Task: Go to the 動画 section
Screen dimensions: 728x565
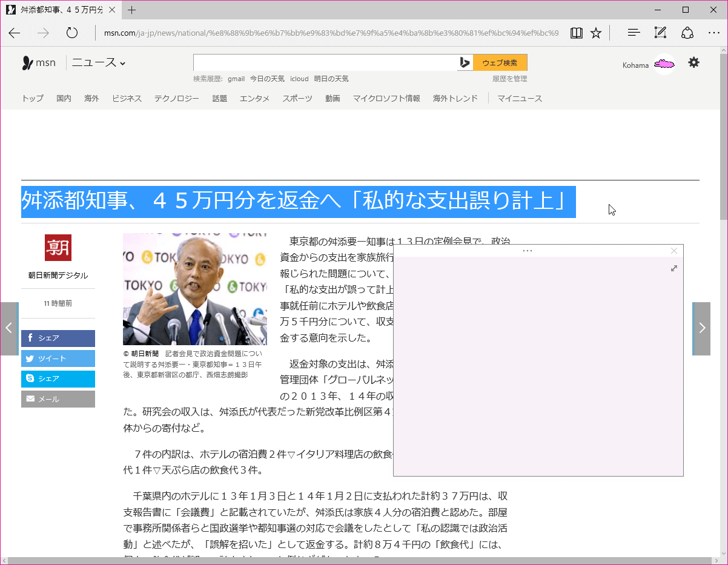Action: [x=333, y=98]
